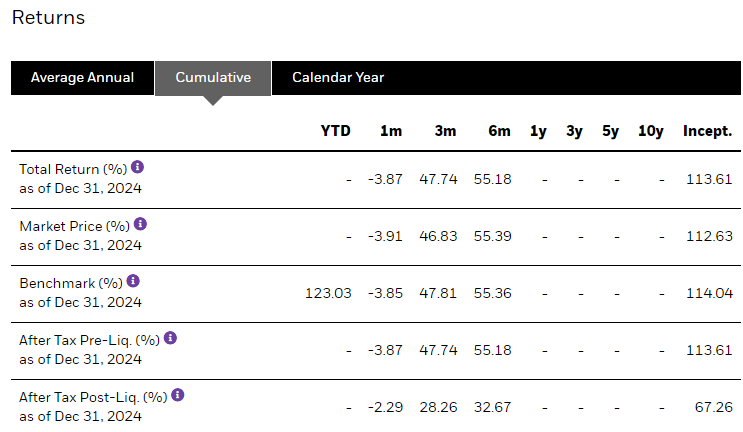Open the After Tax Pre-Liq. info icon
This screenshot has width=743, height=432.
point(171,338)
